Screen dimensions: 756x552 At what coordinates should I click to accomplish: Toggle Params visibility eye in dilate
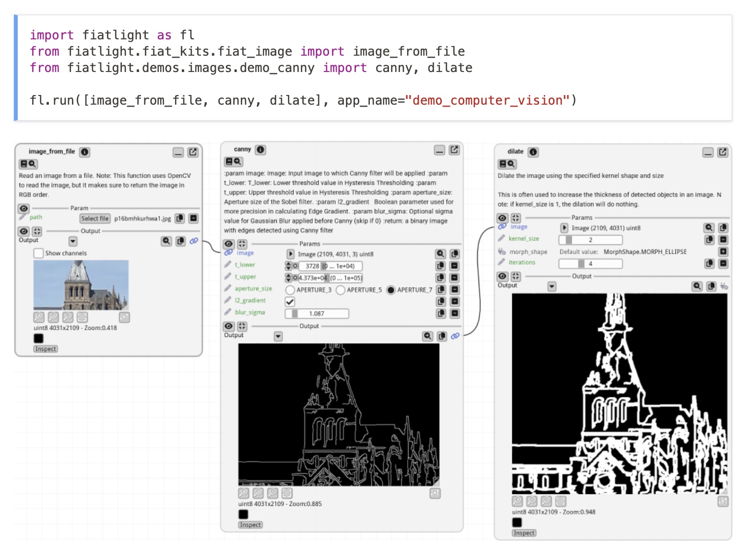click(502, 218)
